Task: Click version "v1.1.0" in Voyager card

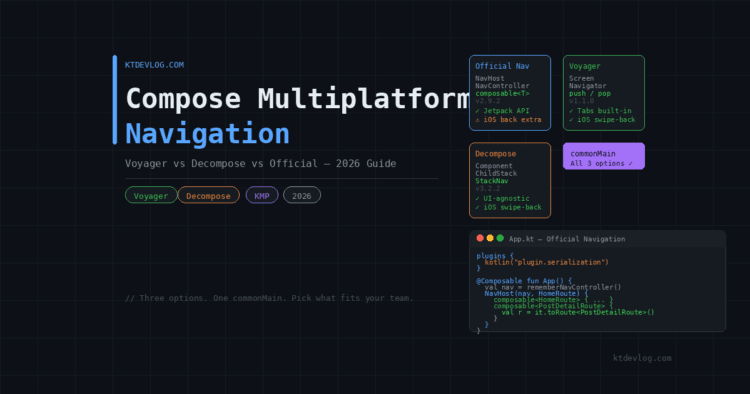Action: click(581, 101)
